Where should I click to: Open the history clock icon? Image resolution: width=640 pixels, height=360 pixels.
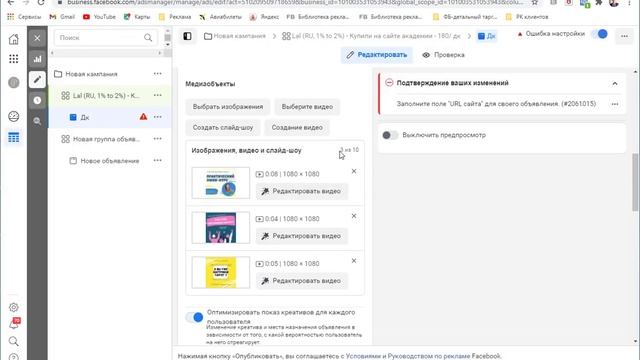pyautogui.click(x=37, y=100)
